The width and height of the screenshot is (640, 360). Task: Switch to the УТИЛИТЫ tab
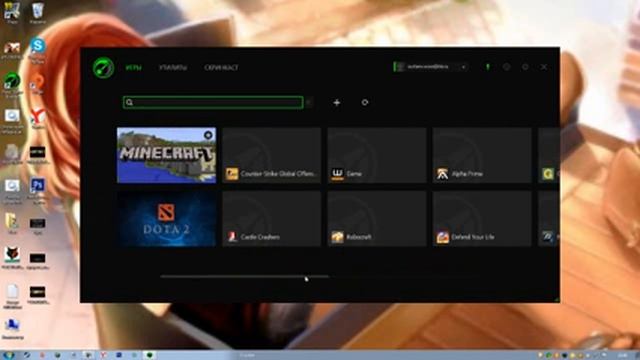[x=173, y=67]
